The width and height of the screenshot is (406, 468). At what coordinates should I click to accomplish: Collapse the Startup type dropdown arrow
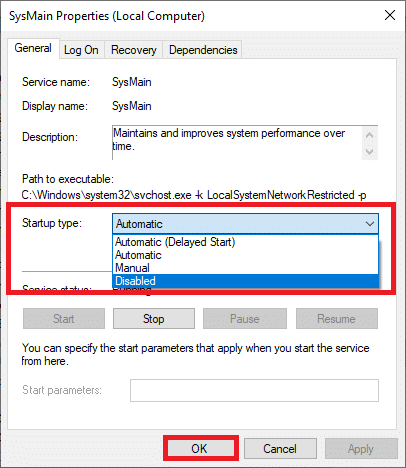pos(370,224)
